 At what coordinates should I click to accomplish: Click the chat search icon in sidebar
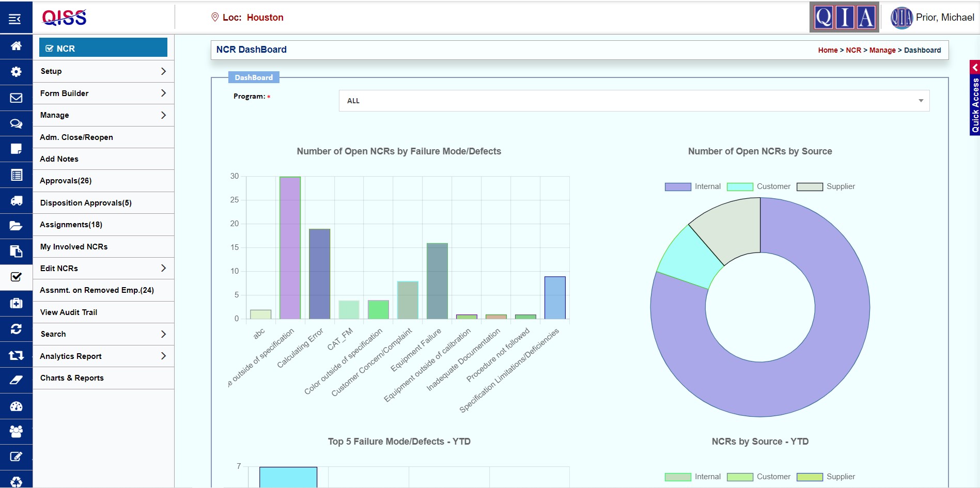(x=15, y=124)
